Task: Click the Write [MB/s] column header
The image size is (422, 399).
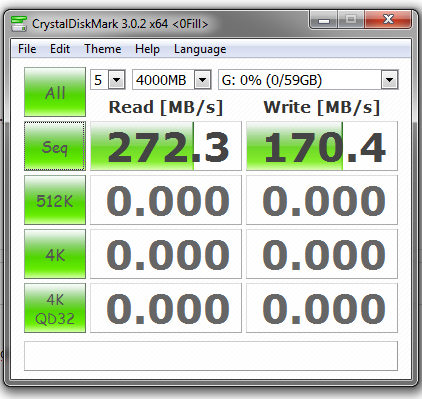Action: (x=322, y=107)
